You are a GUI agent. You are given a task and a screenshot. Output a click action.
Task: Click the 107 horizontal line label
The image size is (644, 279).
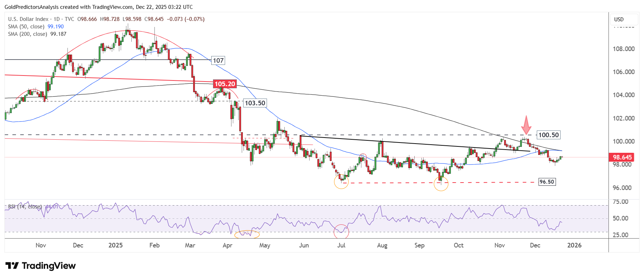click(218, 61)
